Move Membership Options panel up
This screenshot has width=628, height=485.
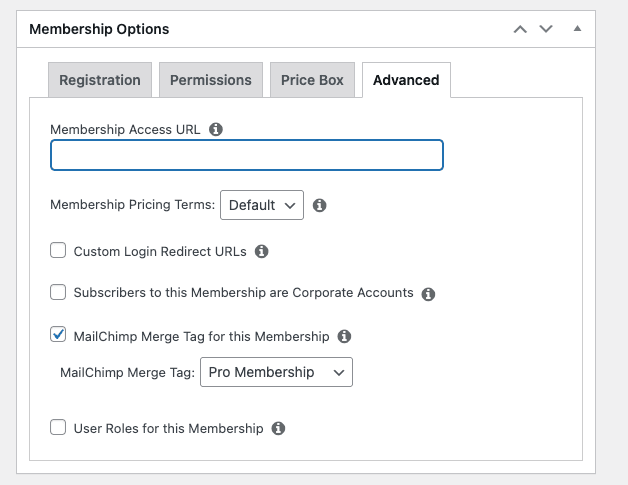click(x=519, y=29)
